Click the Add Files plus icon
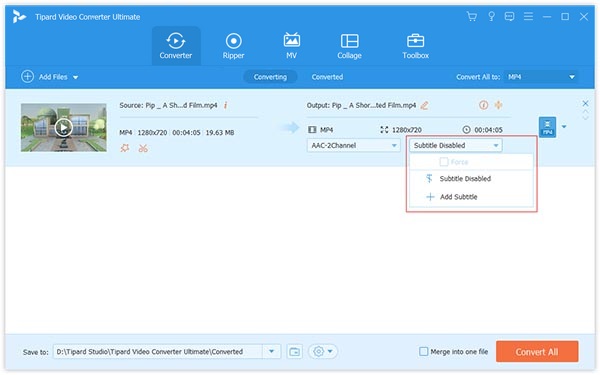 point(27,77)
